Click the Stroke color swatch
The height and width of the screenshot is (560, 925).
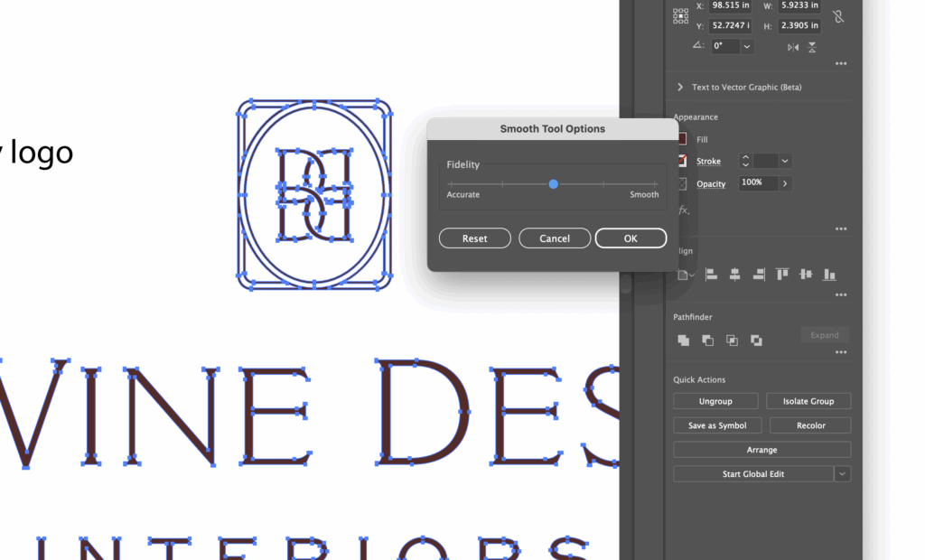click(x=683, y=161)
